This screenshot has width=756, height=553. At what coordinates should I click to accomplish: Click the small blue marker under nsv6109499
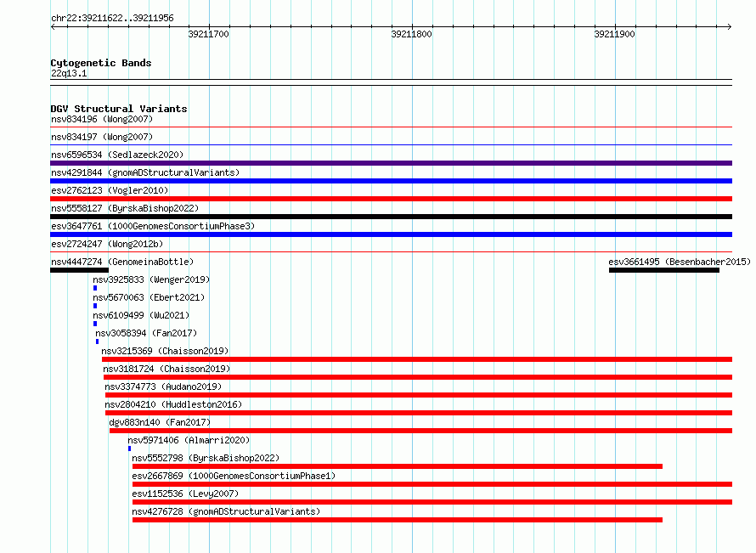pyautogui.click(x=95, y=324)
